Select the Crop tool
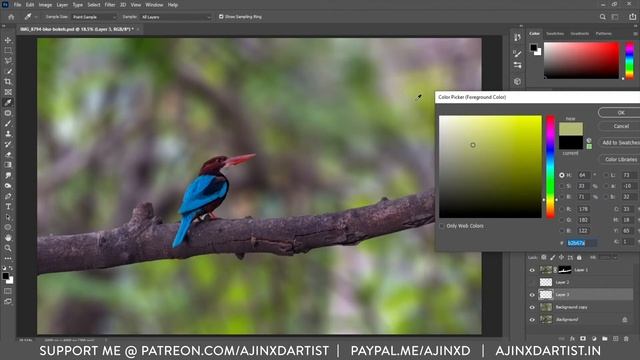Image resolution: width=640 pixels, height=360 pixels. click(8, 82)
